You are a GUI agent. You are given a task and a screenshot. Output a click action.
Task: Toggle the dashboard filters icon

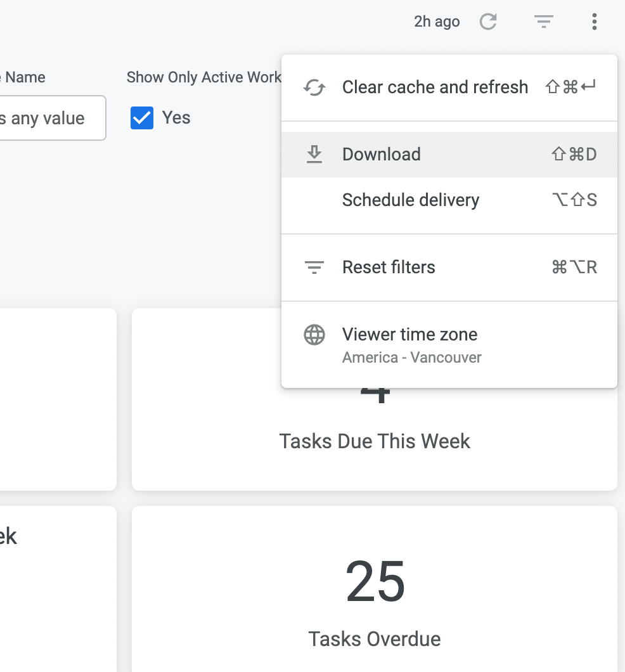pos(544,22)
